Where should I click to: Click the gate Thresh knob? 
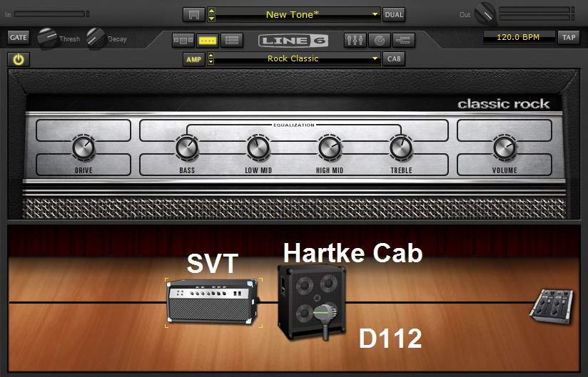click(x=47, y=38)
